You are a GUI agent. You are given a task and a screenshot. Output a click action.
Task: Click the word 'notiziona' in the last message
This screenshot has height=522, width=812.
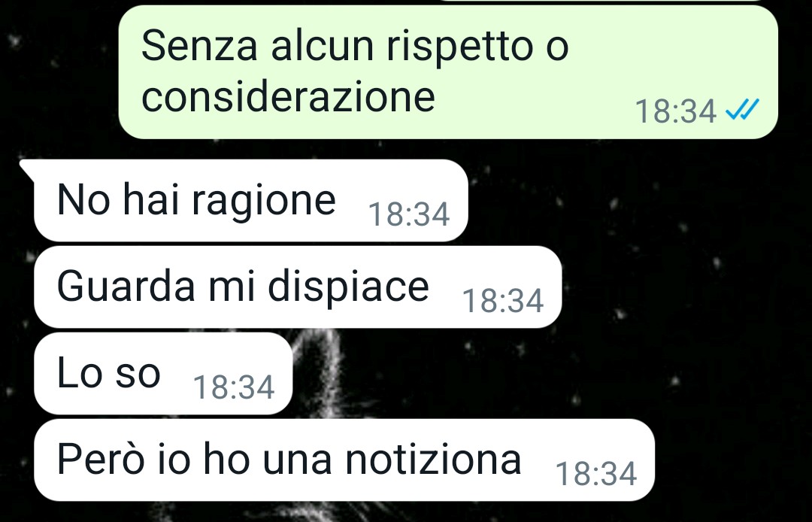pyautogui.click(x=433, y=459)
